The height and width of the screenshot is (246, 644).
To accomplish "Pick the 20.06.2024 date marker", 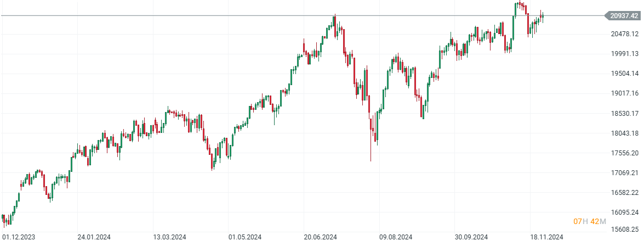I will [321, 237].
